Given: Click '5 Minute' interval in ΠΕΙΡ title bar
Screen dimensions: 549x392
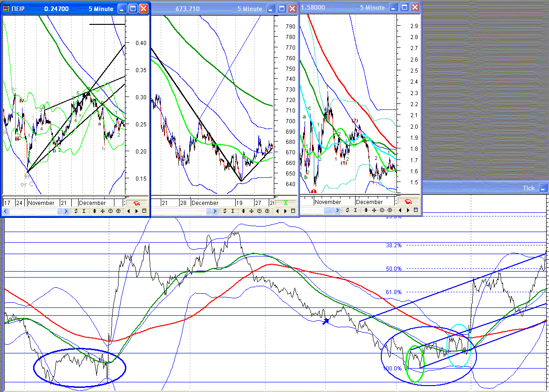Looking at the screenshot, I should (x=101, y=9).
